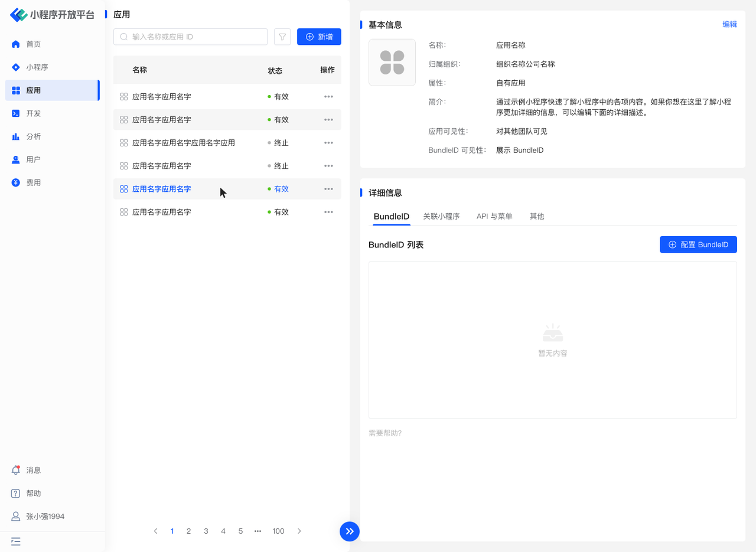The height and width of the screenshot is (552, 756).
Task: Go to 小程序 in the sidebar
Action: (x=37, y=67)
